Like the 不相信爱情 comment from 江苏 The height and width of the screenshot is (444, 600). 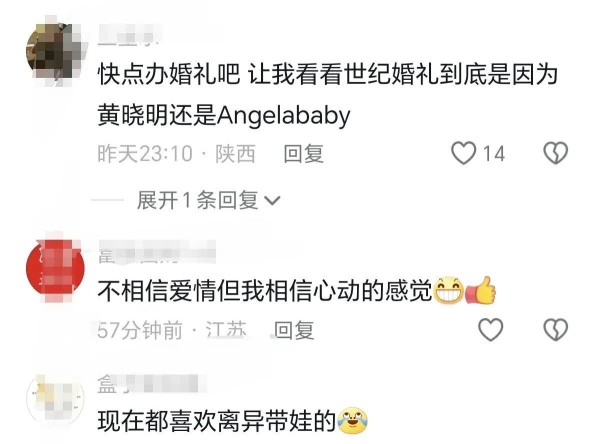(x=491, y=329)
